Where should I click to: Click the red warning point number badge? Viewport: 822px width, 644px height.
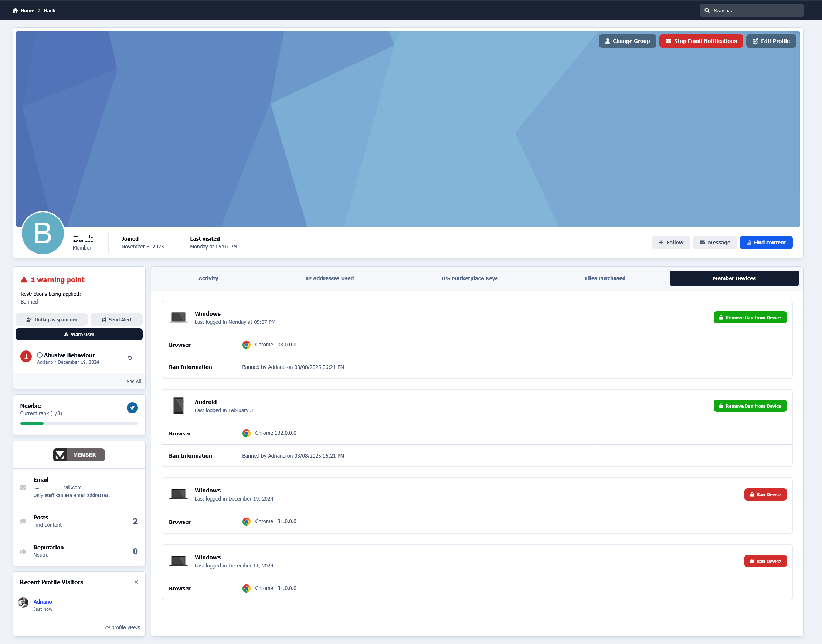26,356
